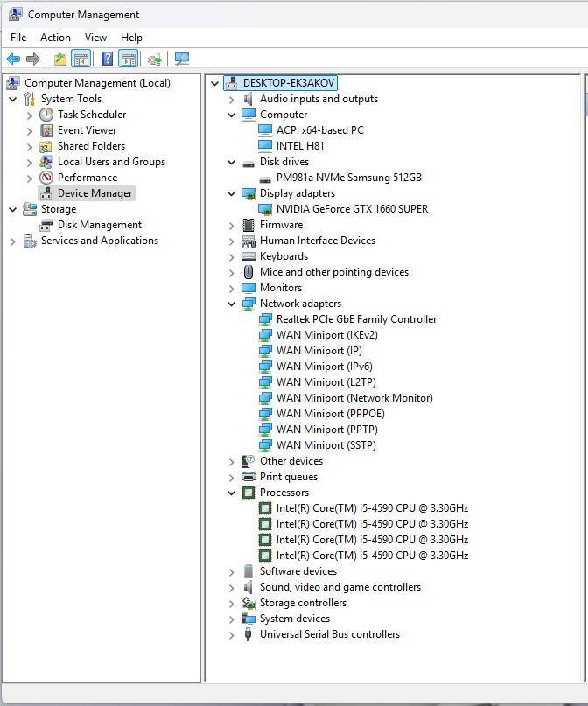Click the blue Help question mark icon
Viewport: 588px width, 706px height.
click(x=107, y=59)
